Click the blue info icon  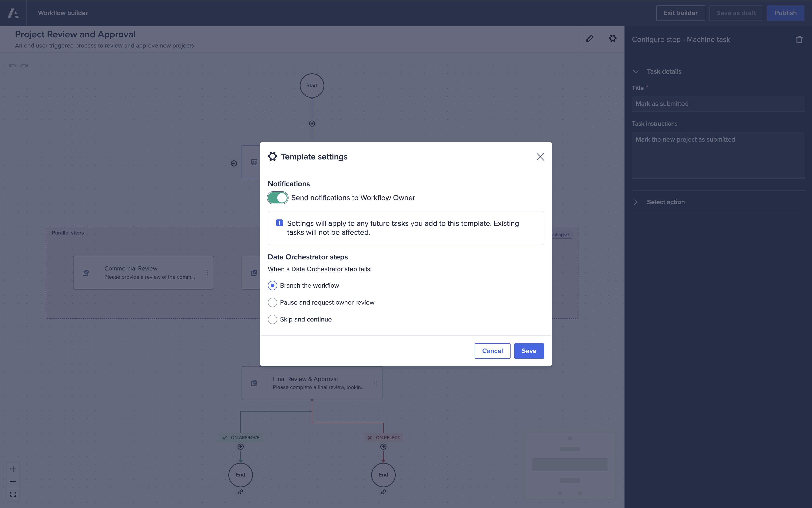pyautogui.click(x=279, y=223)
